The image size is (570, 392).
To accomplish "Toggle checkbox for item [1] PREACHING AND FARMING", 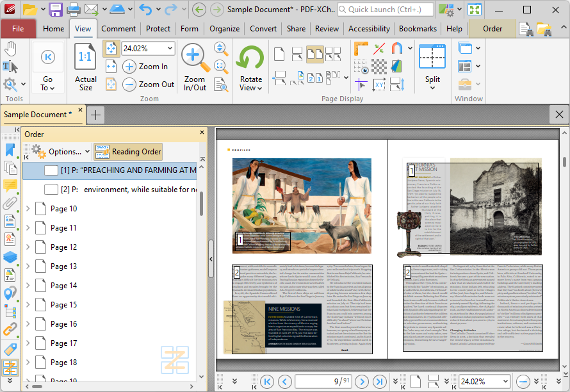I will [51, 170].
